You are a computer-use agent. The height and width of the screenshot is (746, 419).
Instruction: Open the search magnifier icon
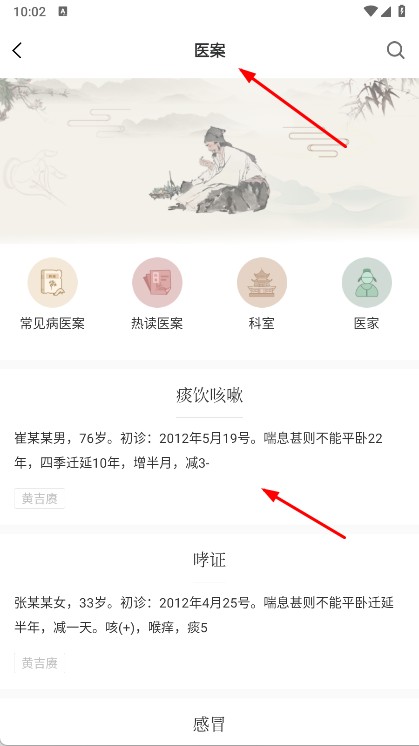click(395, 50)
